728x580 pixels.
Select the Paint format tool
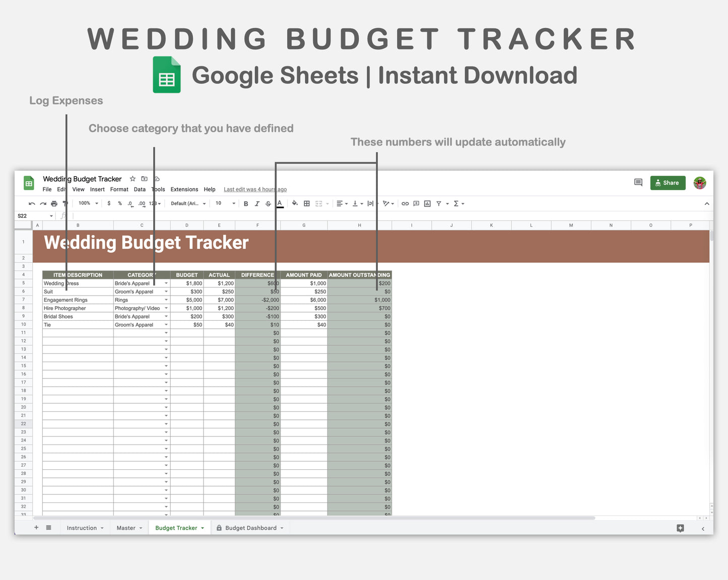point(64,203)
